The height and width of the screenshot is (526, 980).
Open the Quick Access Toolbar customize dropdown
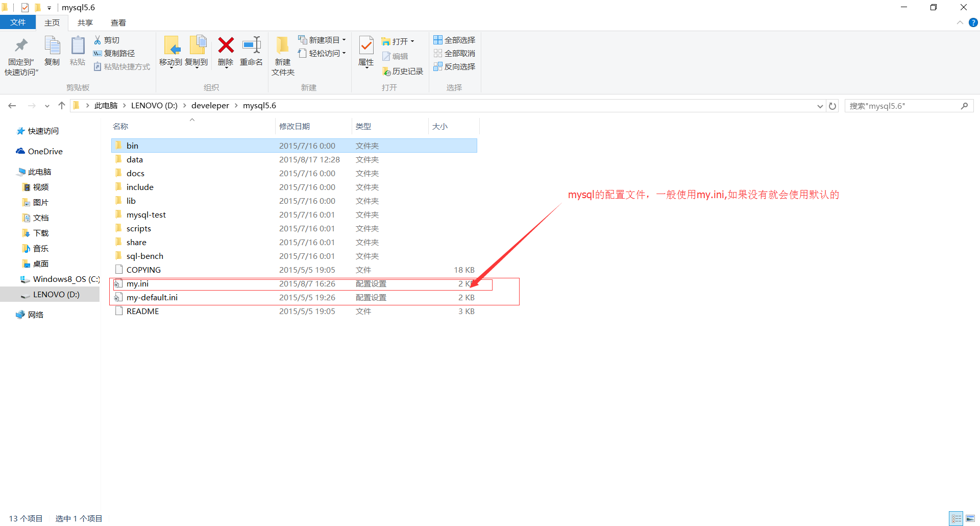pyautogui.click(x=49, y=8)
